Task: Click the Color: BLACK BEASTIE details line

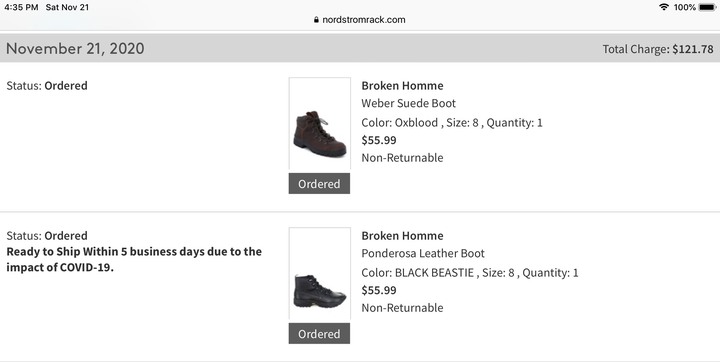Action: (x=470, y=273)
